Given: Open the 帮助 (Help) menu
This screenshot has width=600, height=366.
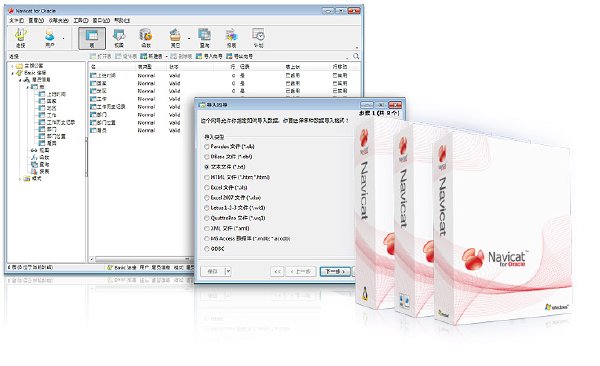Looking at the screenshot, I should [x=122, y=20].
